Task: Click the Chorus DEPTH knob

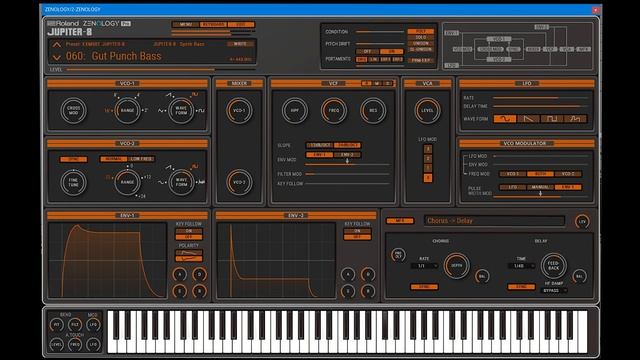Action: coord(456,266)
